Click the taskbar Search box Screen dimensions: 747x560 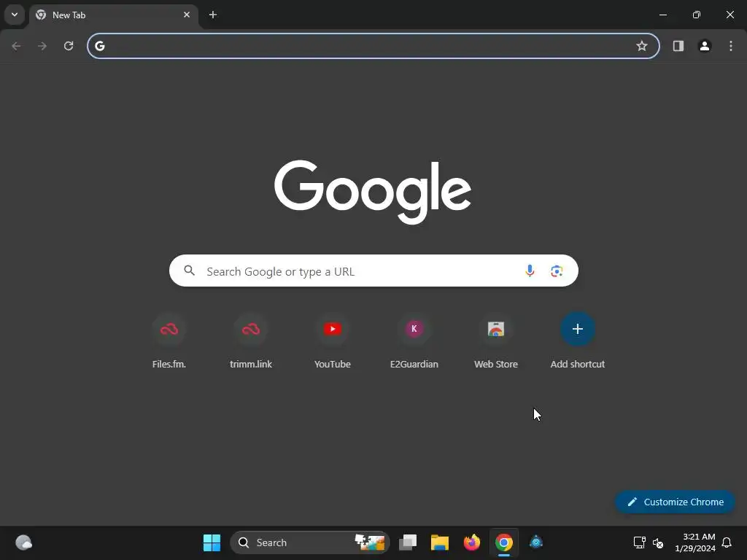[309, 542]
